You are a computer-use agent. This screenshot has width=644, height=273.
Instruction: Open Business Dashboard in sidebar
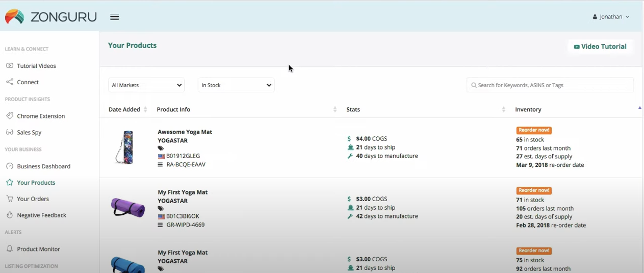43,166
